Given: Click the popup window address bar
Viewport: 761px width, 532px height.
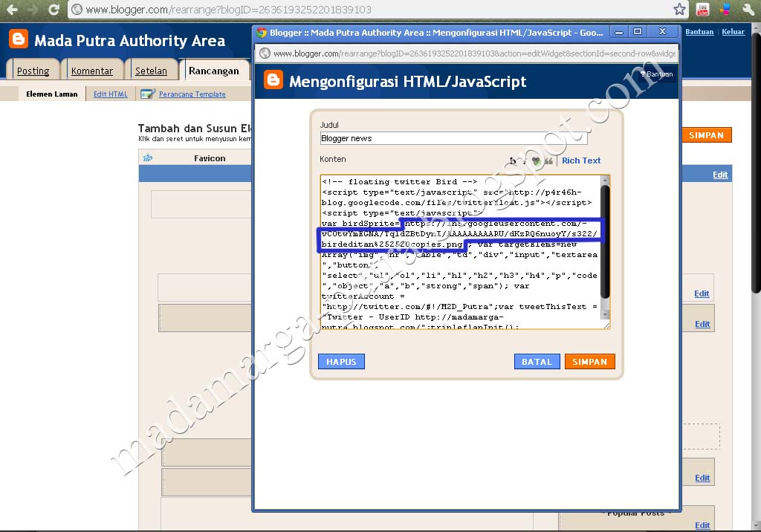Looking at the screenshot, I should pos(467,53).
